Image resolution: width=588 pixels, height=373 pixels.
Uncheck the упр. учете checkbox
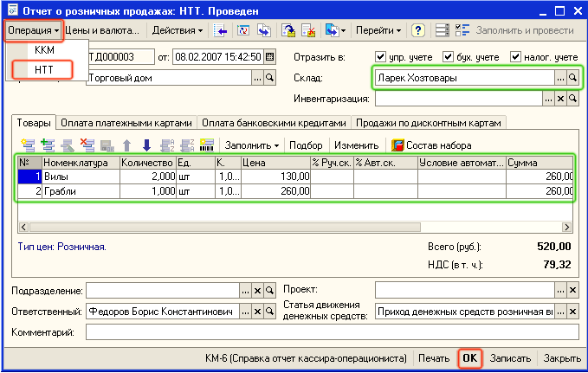tap(380, 56)
